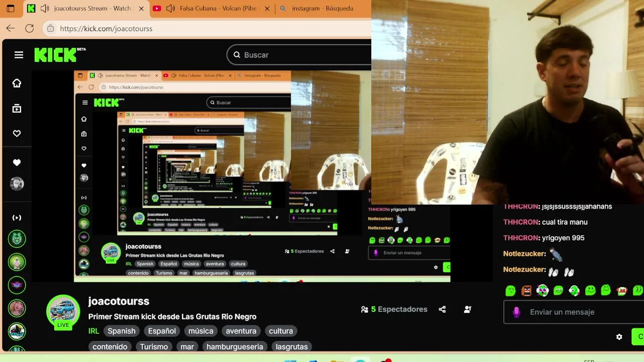Insert the purple-eyed headphones emote
Viewport: 644px width, 362px height.
(542, 291)
